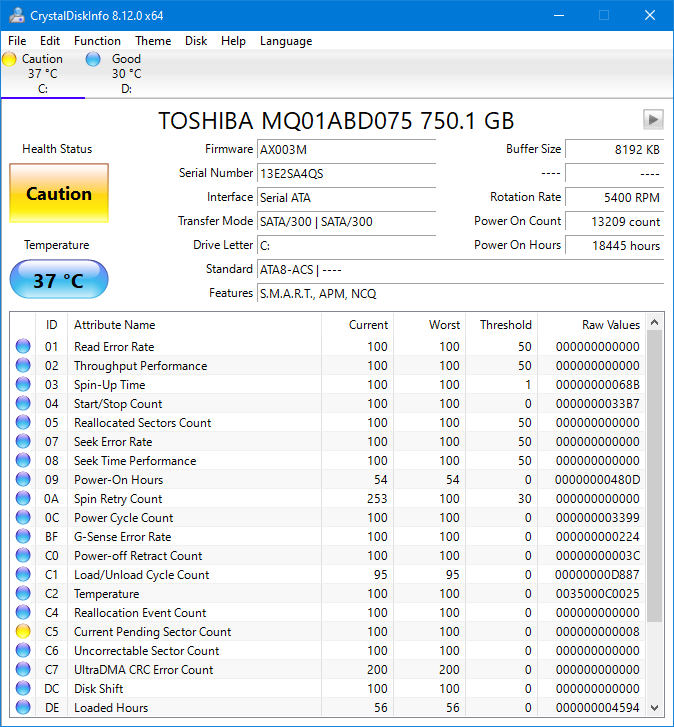Click the status icon for Temperature attribute row
The image size is (674, 727).
[x=23, y=593]
